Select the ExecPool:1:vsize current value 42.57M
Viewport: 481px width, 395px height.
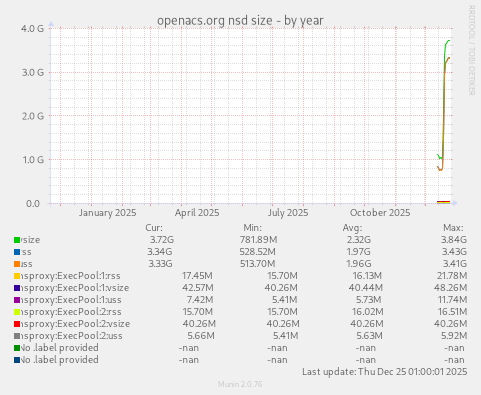(x=198, y=288)
